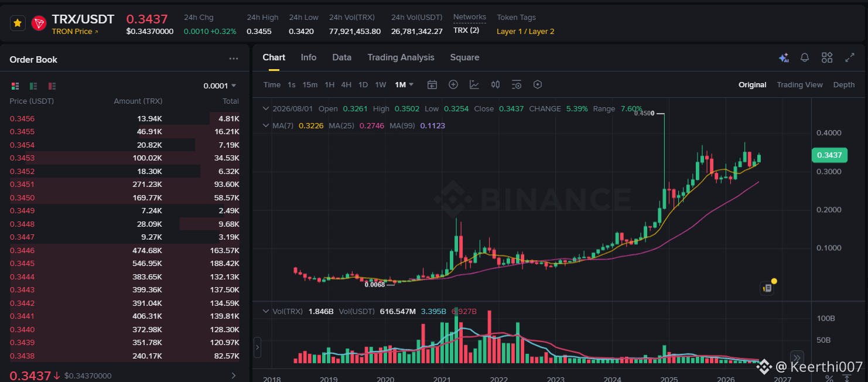The height and width of the screenshot is (382, 868).
Task: Click the price alert bell icon
Action: [805, 57]
